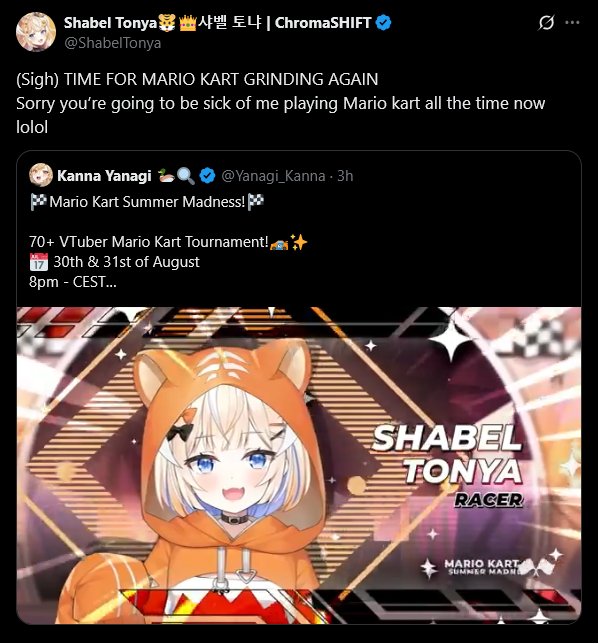Open the @Yanagi_Kanna handle

[x=273, y=176]
